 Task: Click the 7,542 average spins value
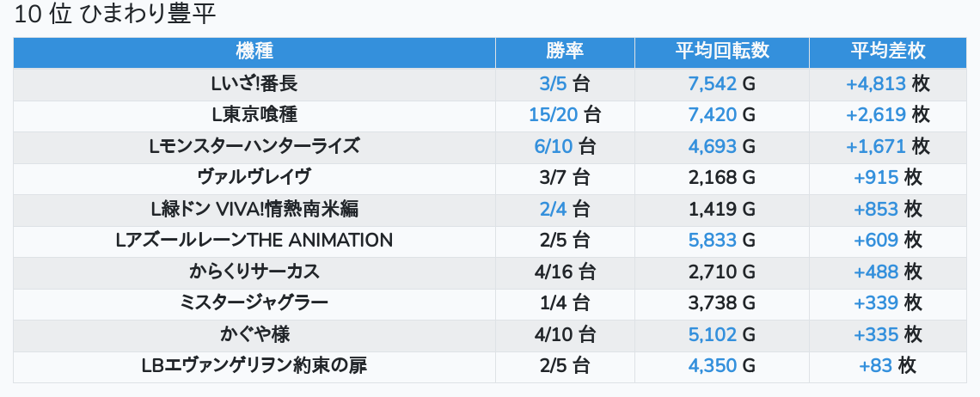coord(713,83)
